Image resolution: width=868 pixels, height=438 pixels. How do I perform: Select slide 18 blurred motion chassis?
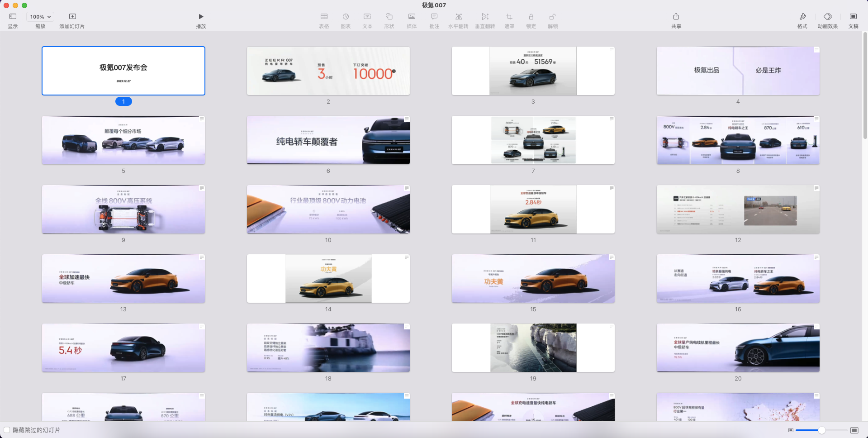click(x=328, y=348)
